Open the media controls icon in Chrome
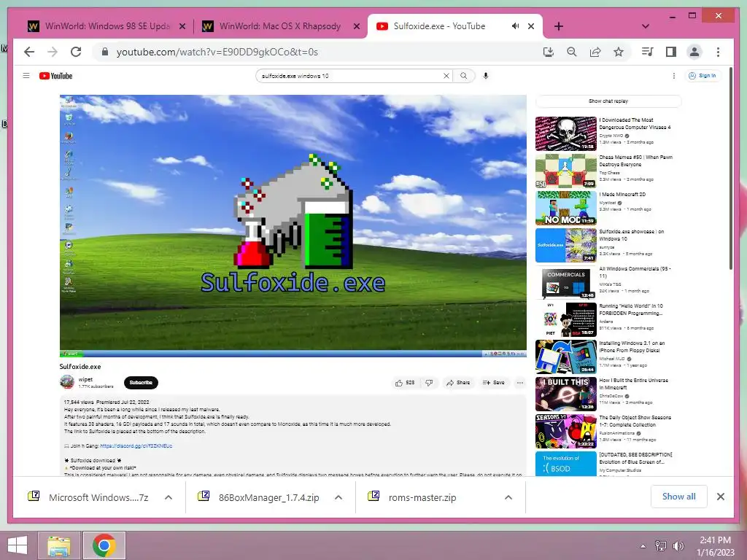 pos(648,52)
